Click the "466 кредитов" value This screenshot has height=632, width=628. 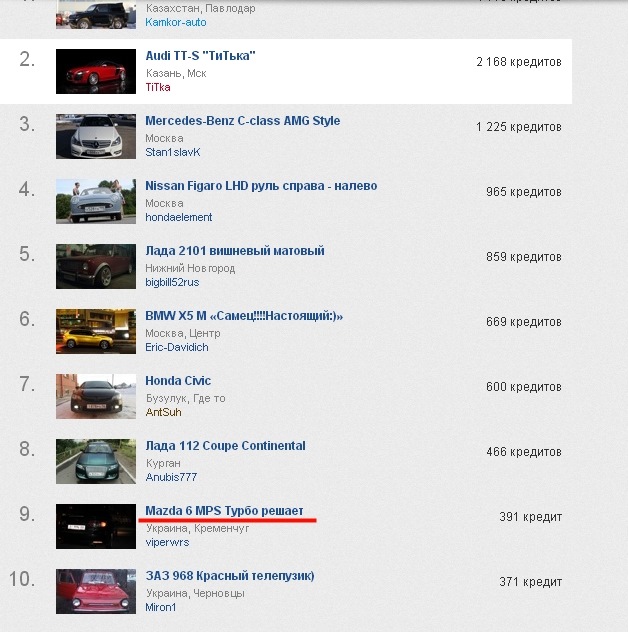(524, 452)
